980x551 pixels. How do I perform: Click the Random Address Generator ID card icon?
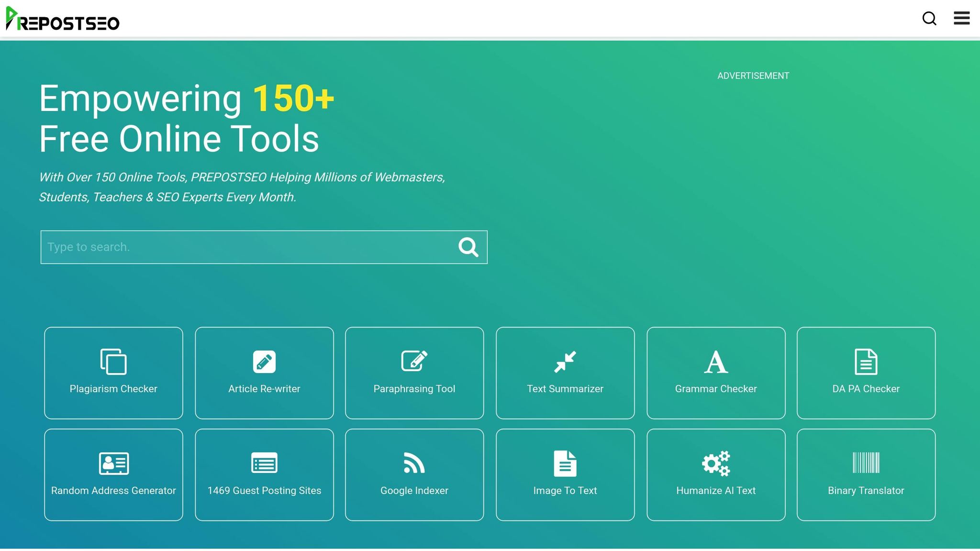(113, 463)
